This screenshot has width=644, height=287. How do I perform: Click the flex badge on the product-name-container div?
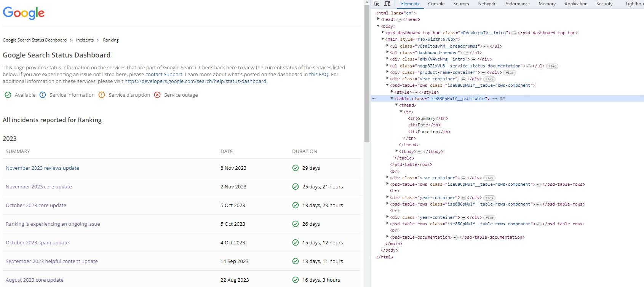click(510, 73)
